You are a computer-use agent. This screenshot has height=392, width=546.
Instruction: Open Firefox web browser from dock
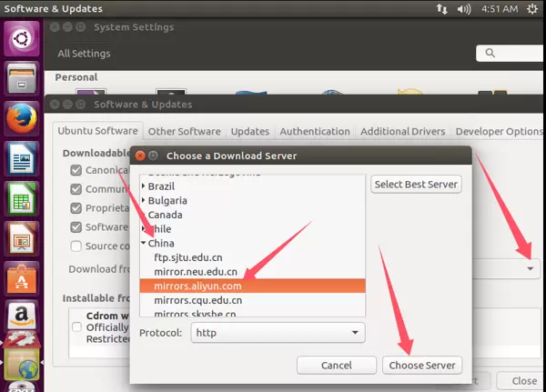pos(21,118)
